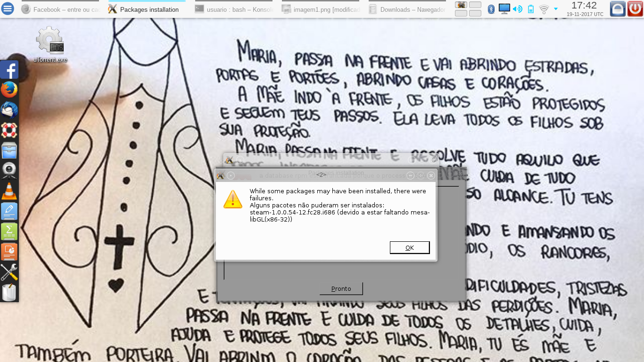
Task: Click the back window's X menu icon
Action: (x=229, y=160)
